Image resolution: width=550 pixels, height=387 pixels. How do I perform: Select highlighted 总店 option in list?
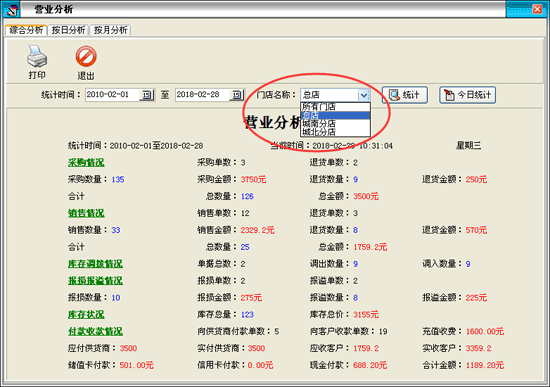(x=335, y=115)
